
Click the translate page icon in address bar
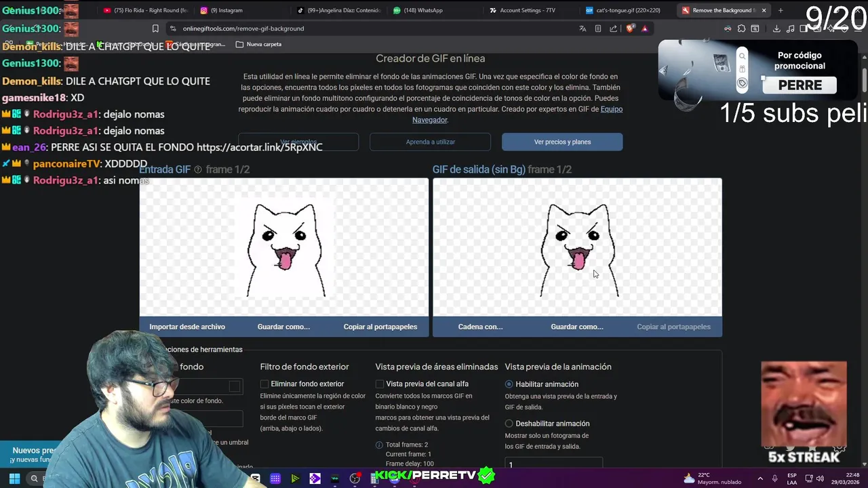(x=583, y=28)
